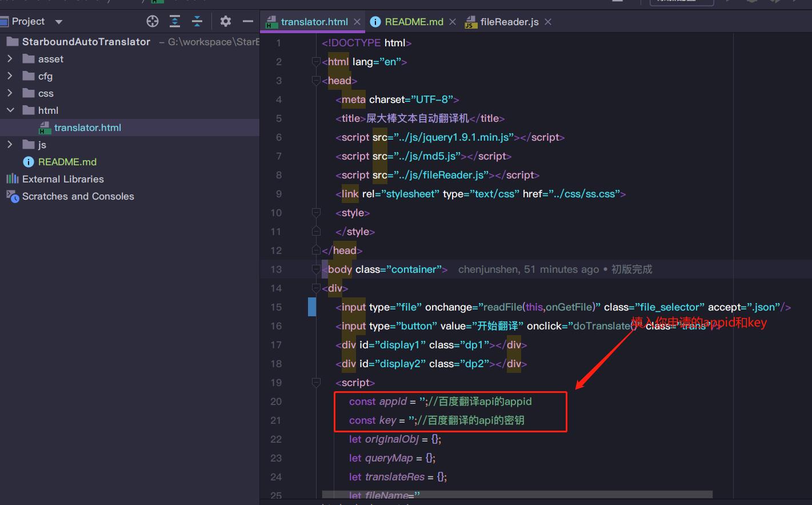Click translateRes variable on line 24
The image size is (812, 505).
click(x=394, y=477)
